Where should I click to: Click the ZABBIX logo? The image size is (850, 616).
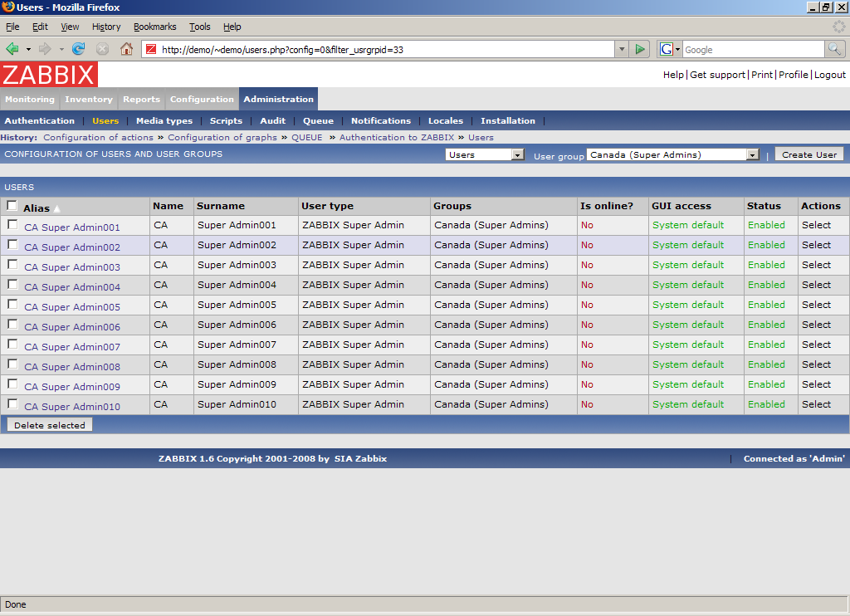(x=49, y=74)
